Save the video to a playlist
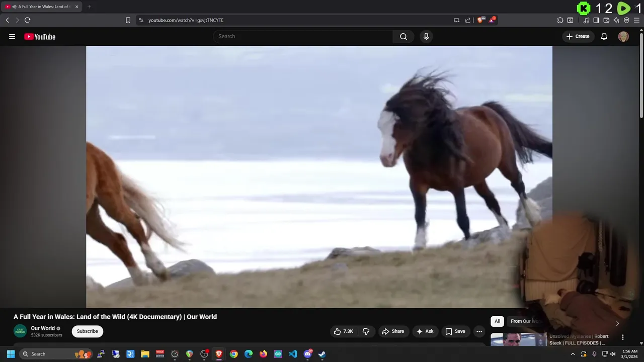 click(455, 331)
